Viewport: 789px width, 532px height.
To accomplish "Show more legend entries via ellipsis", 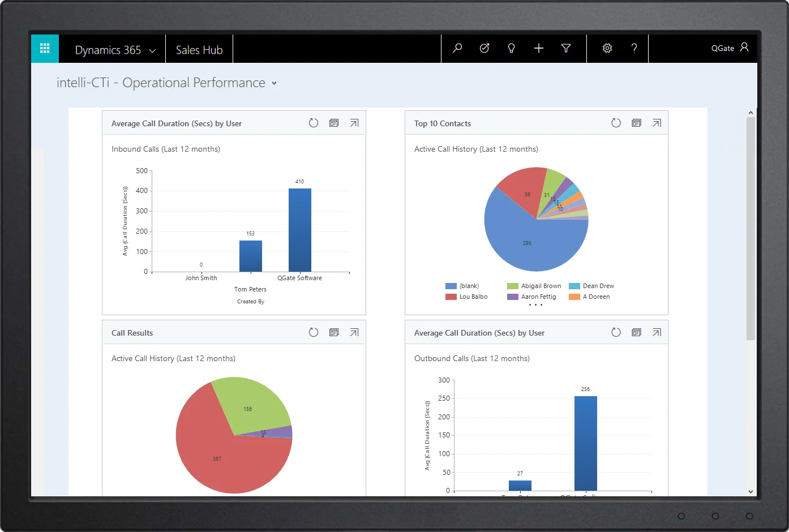I will 535,305.
